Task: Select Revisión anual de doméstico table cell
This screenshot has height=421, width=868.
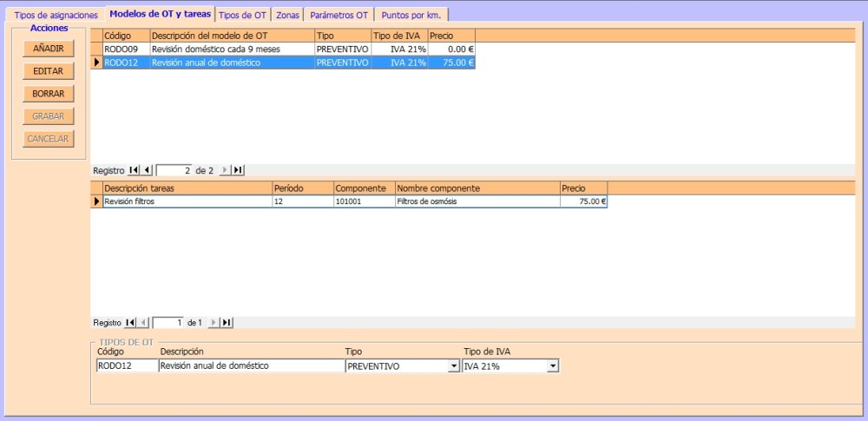Action: 232,62
